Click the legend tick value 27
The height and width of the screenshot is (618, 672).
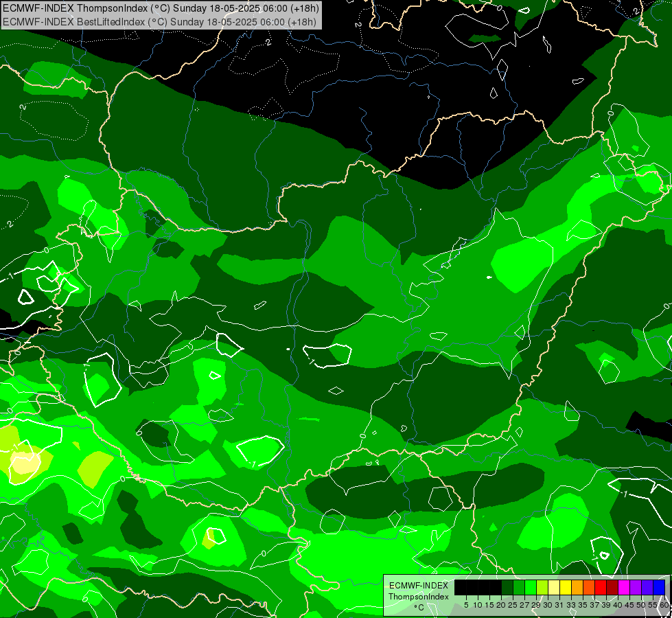pyautogui.click(x=524, y=605)
